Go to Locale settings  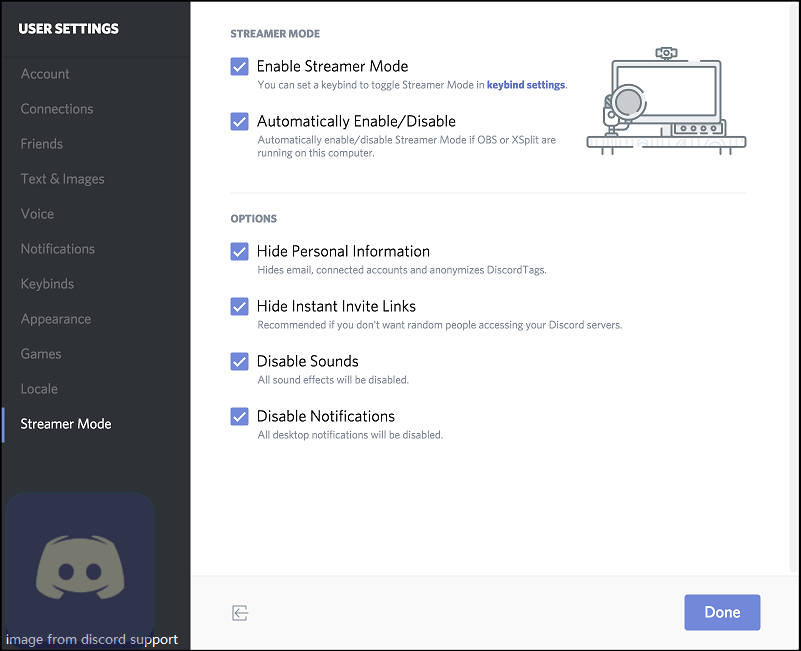pos(40,389)
